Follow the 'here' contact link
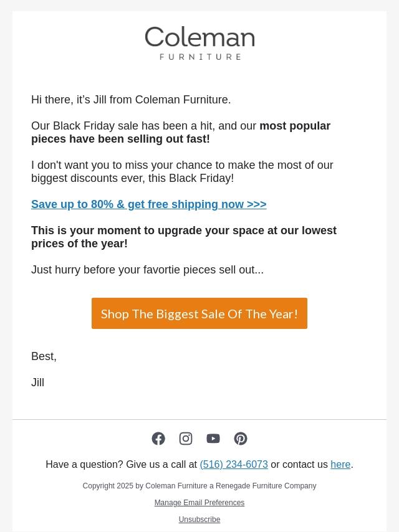399x532 pixels. click(x=340, y=464)
